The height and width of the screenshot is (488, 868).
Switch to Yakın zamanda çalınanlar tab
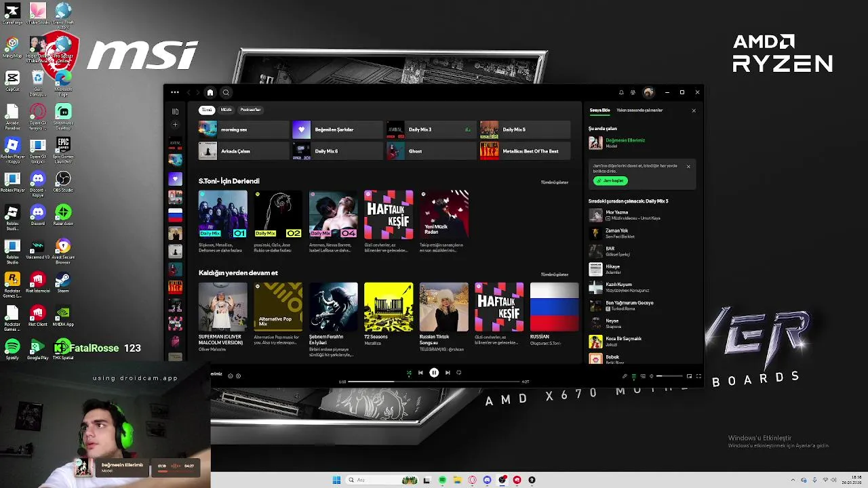click(x=639, y=110)
